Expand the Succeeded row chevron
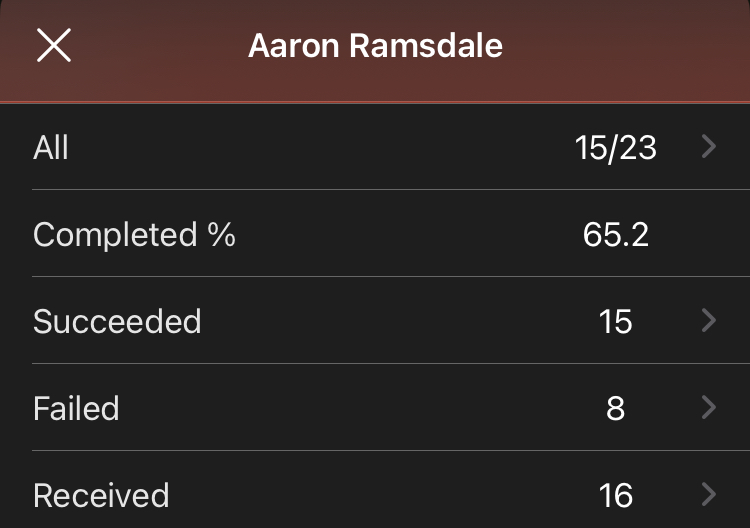750x528 pixels. pos(709,320)
